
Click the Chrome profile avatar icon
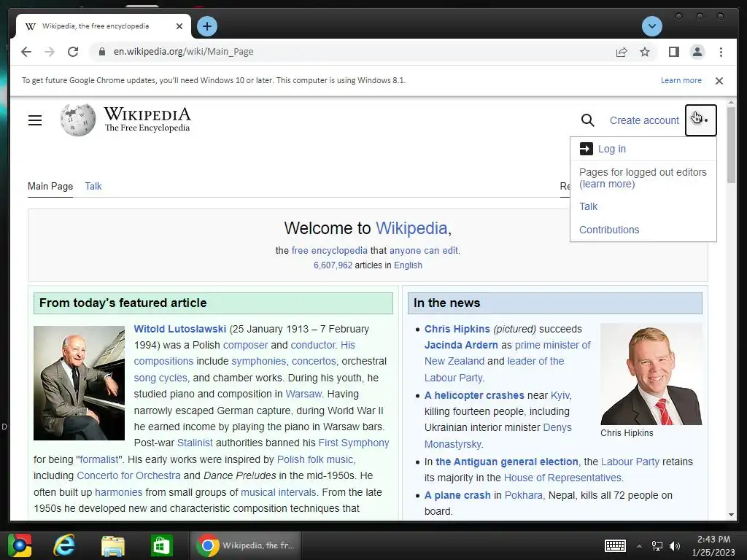point(697,52)
